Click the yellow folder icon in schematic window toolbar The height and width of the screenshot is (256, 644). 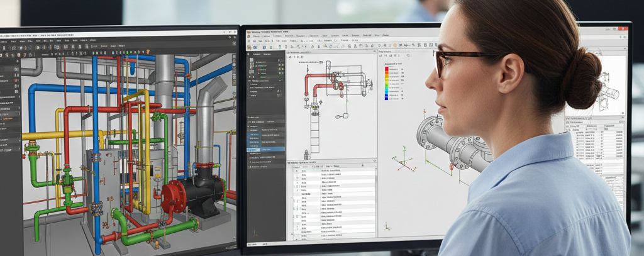(x=249, y=47)
